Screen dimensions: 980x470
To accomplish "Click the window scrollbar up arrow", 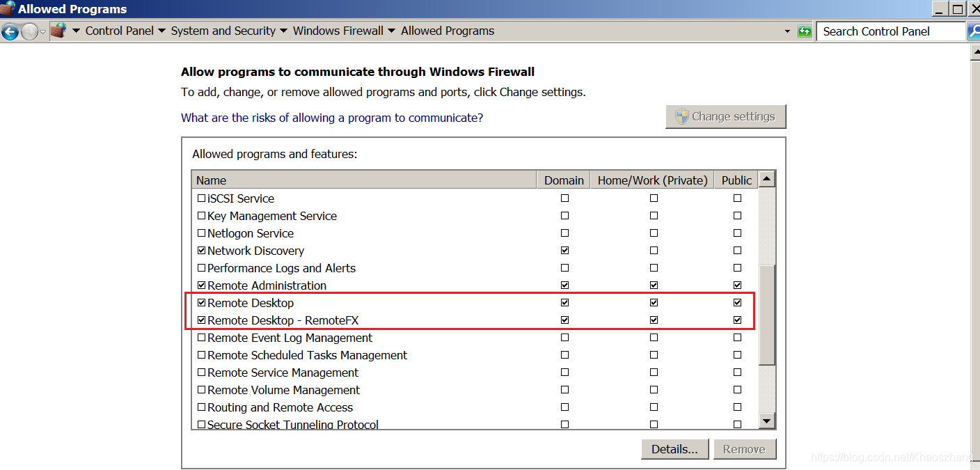I will (975, 52).
